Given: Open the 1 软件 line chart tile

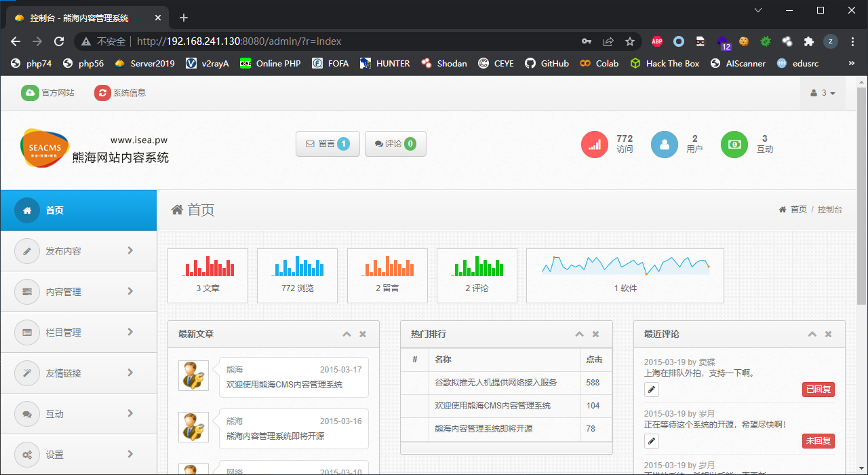Looking at the screenshot, I should tap(625, 275).
